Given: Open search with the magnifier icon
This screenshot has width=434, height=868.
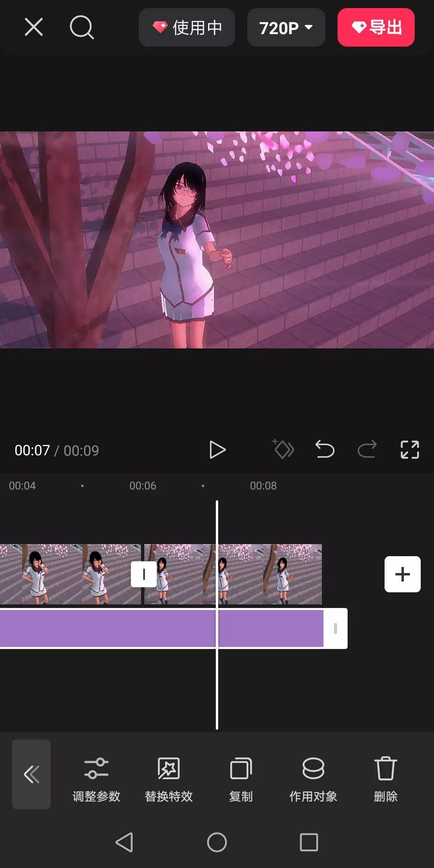Looking at the screenshot, I should click(x=82, y=27).
